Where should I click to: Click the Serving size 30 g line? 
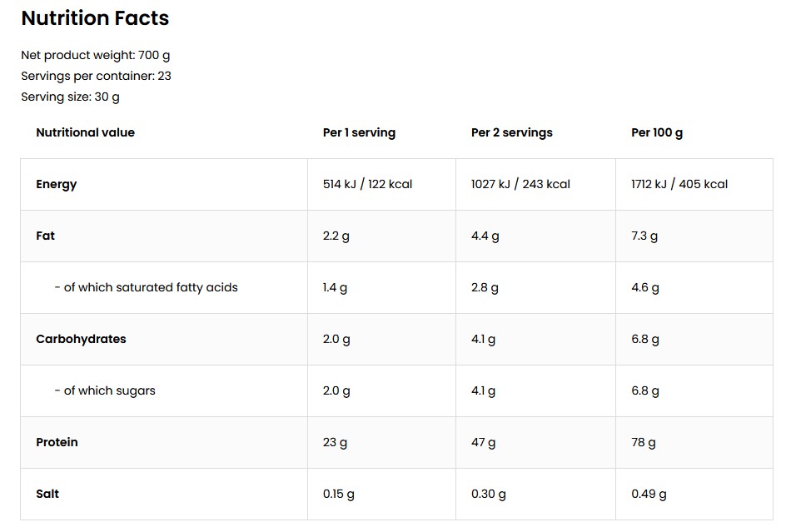70,97
